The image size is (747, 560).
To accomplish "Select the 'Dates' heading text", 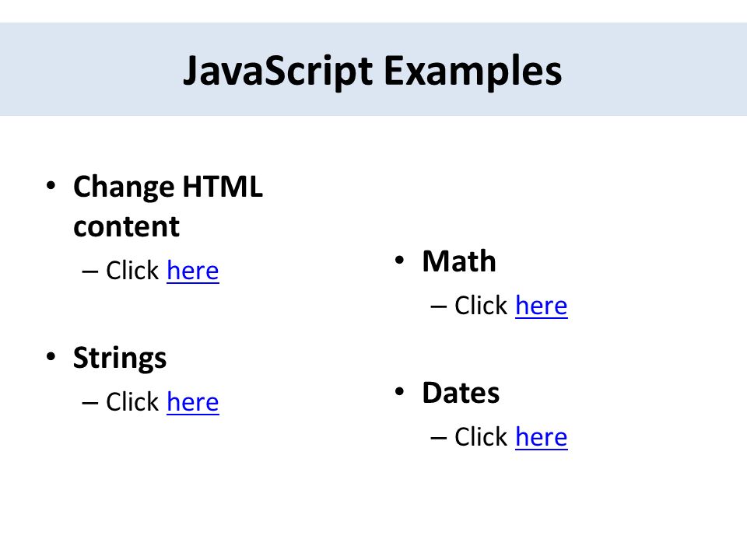I will (x=461, y=393).
